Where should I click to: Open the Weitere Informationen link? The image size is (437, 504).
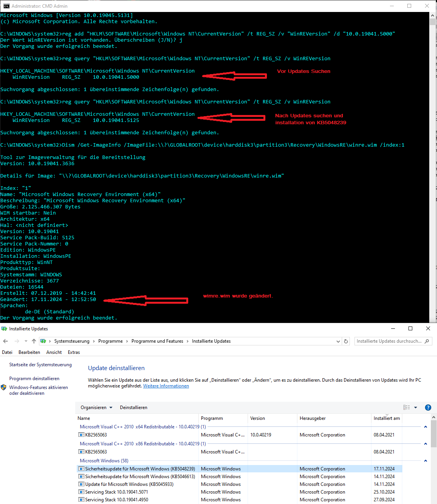166,386
